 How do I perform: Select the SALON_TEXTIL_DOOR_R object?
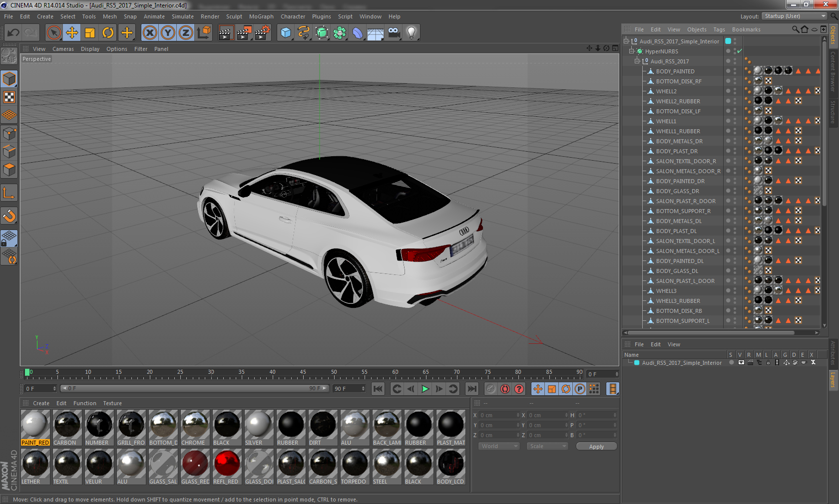point(686,161)
